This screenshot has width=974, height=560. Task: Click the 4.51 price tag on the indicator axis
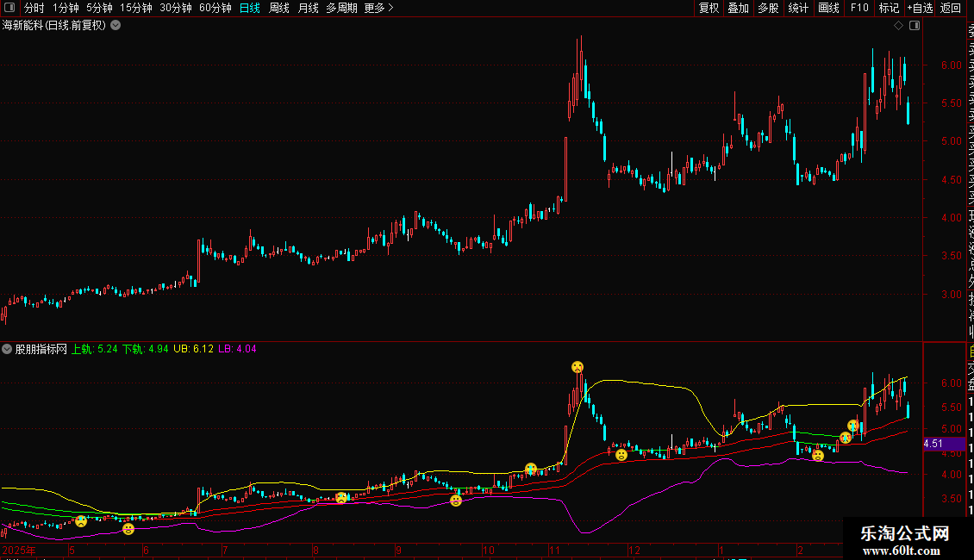coord(944,444)
